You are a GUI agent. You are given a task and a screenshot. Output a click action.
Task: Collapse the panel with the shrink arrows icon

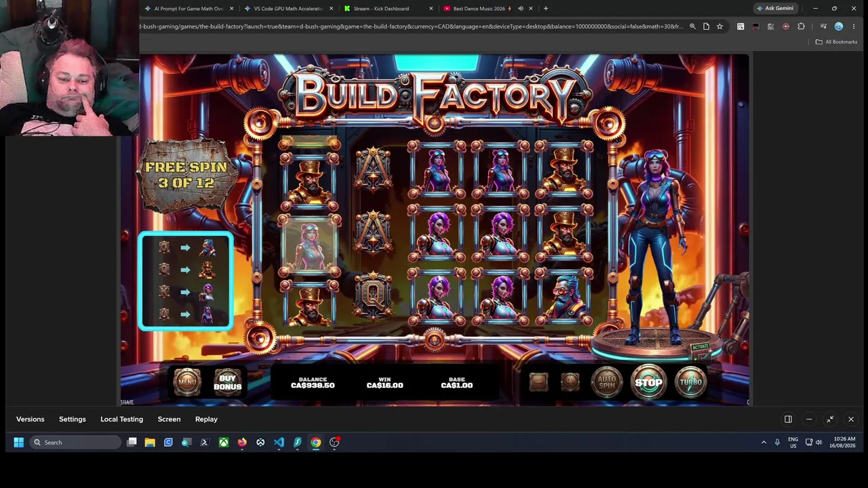[830, 420]
